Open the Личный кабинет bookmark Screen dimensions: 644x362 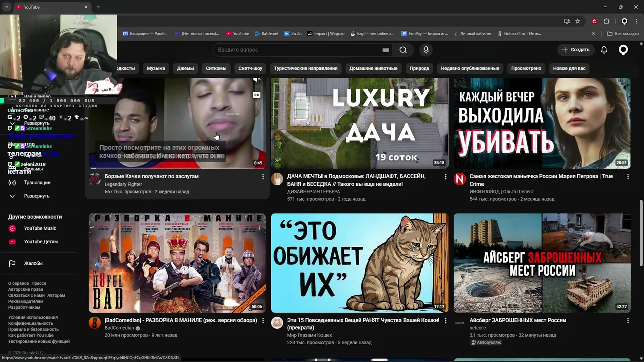pyautogui.click(x=472, y=34)
